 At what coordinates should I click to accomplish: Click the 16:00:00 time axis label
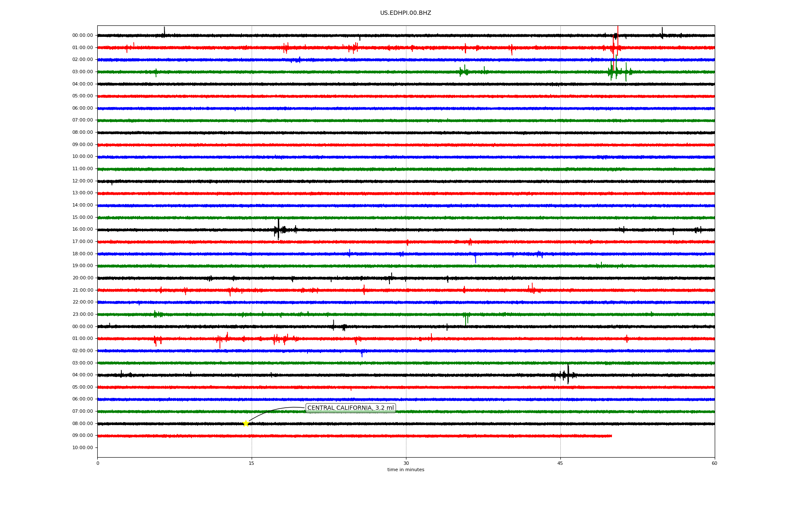pyautogui.click(x=82, y=229)
